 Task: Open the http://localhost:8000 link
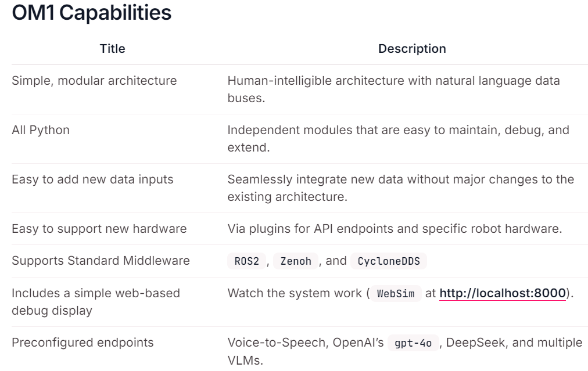click(x=503, y=294)
